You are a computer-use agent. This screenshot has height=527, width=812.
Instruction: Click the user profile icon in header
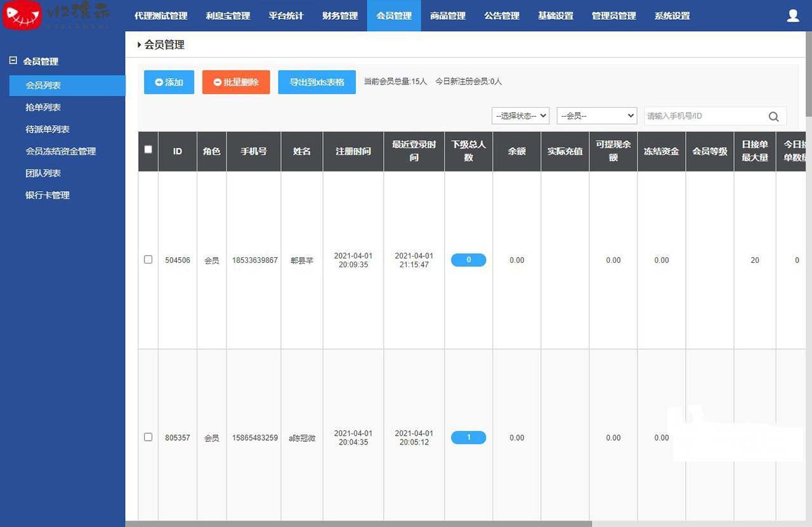tap(792, 16)
